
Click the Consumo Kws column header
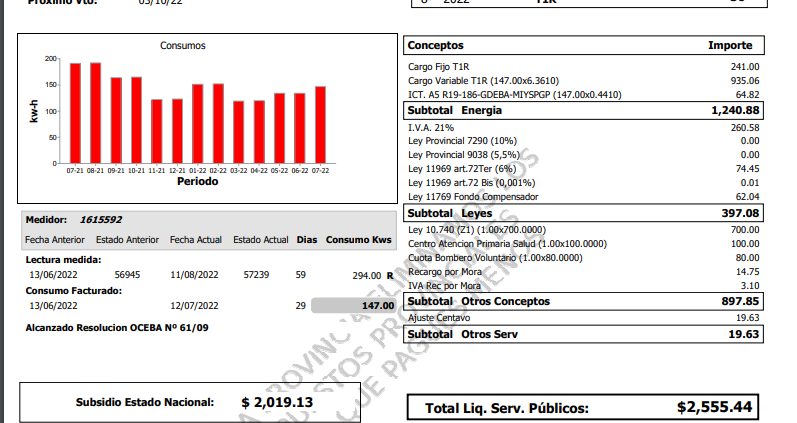[359, 240]
